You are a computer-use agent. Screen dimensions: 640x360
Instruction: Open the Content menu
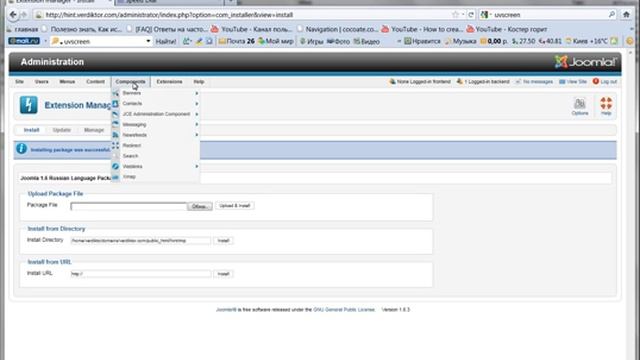tap(96, 82)
